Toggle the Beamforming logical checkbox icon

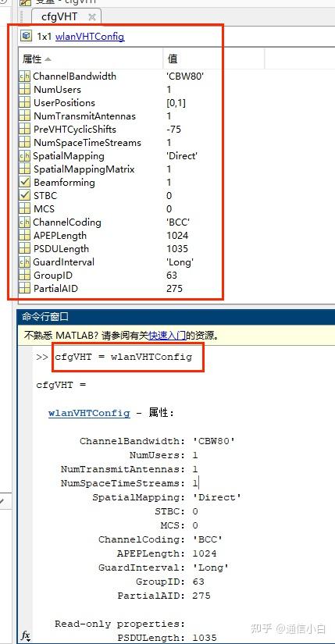(x=26, y=183)
